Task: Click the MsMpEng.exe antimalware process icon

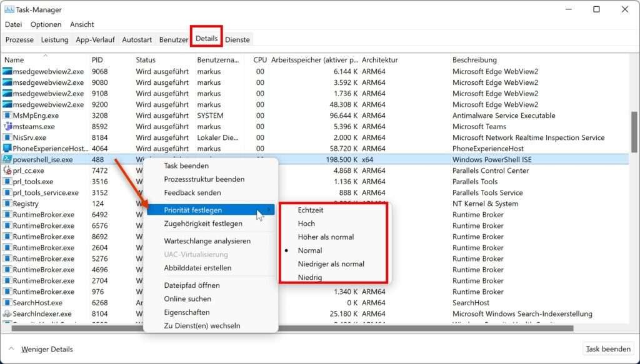Action: pyautogui.click(x=7, y=116)
